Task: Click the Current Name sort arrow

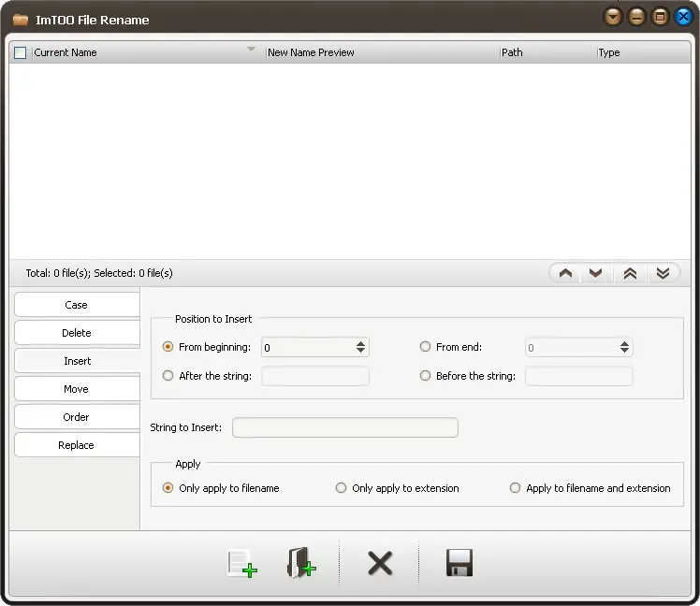Action: [x=252, y=49]
